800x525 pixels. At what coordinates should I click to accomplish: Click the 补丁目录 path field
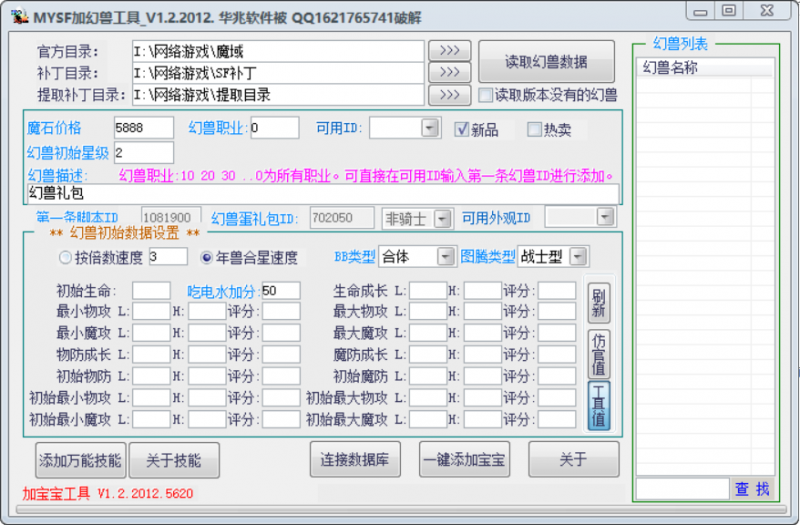pos(278,73)
